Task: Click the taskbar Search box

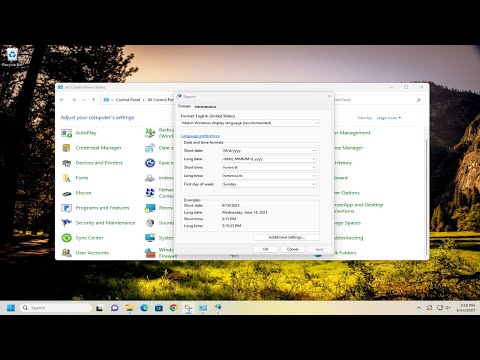Action: coord(56,308)
